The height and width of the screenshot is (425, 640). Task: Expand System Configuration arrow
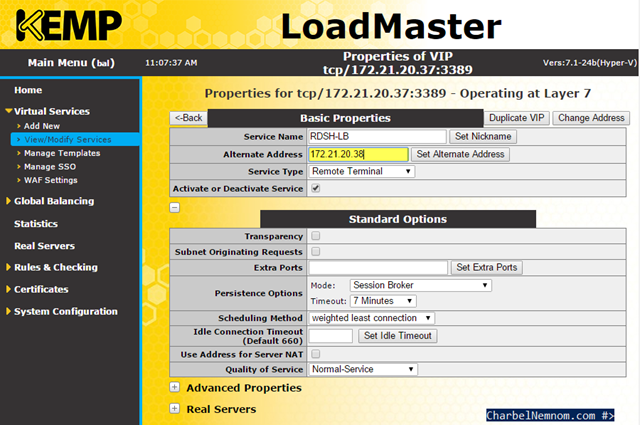coord(8,311)
